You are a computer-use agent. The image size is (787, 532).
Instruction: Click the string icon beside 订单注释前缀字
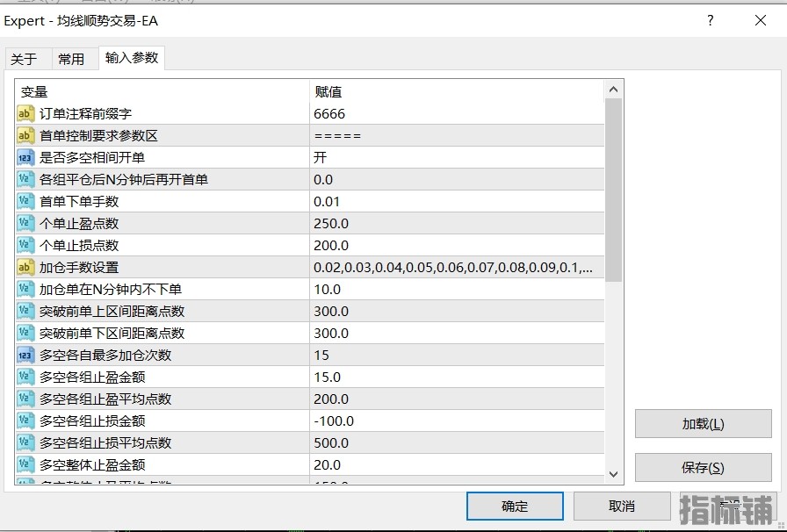click(x=25, y=114)
